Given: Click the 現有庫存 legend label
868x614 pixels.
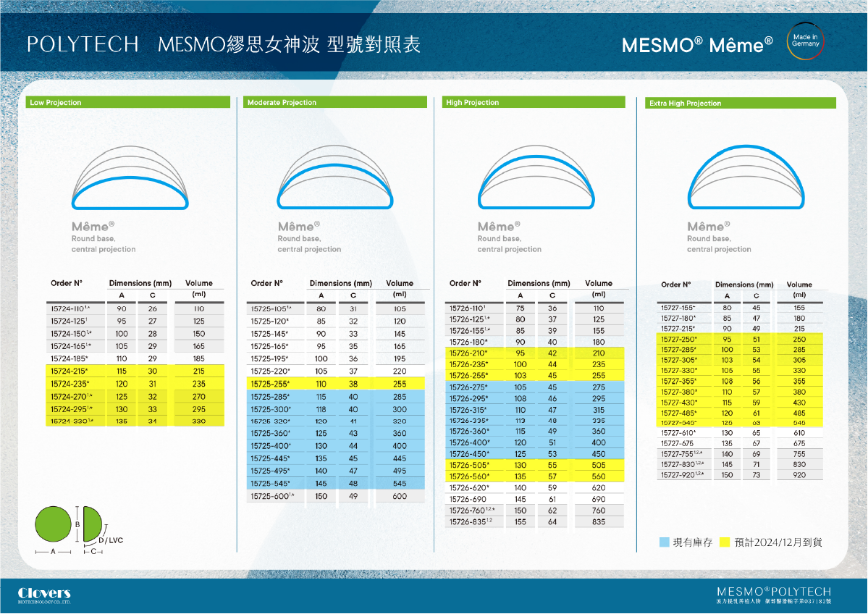Looking at the screenshot, I should coord(693,542).
